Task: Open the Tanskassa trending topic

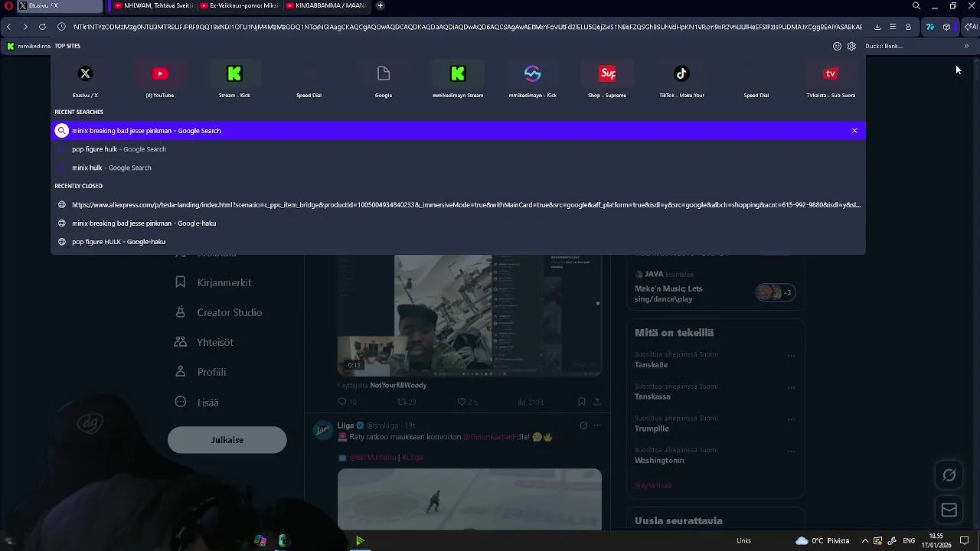Action: [x=652, y=396]
